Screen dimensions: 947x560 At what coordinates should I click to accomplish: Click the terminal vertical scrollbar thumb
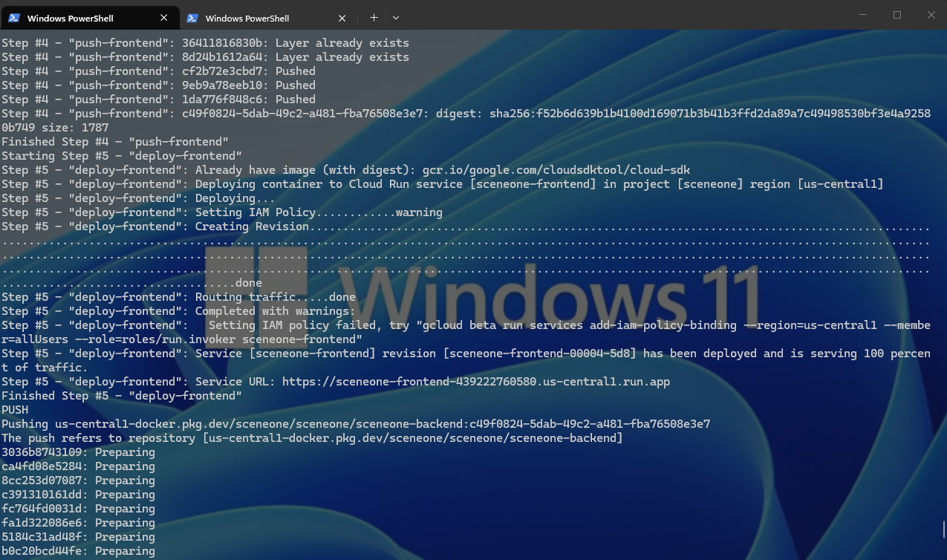(x=944, y=530)
